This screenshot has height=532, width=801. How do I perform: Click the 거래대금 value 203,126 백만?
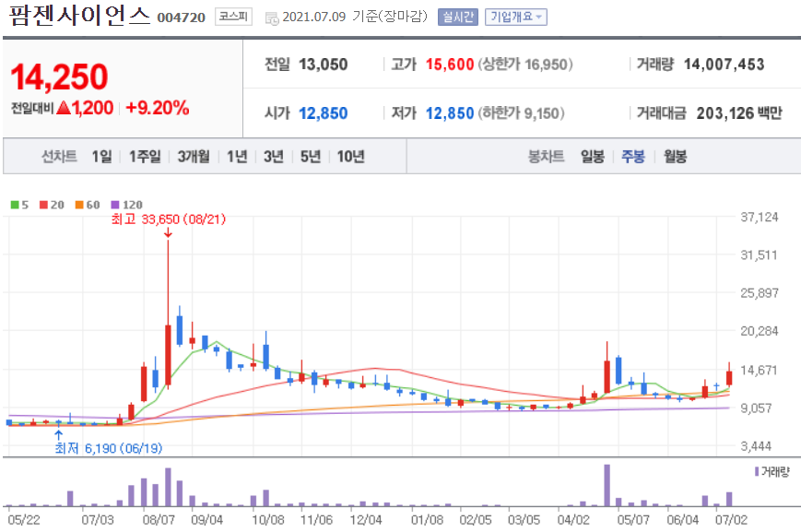pyautogui.click(x=739, y=112)
